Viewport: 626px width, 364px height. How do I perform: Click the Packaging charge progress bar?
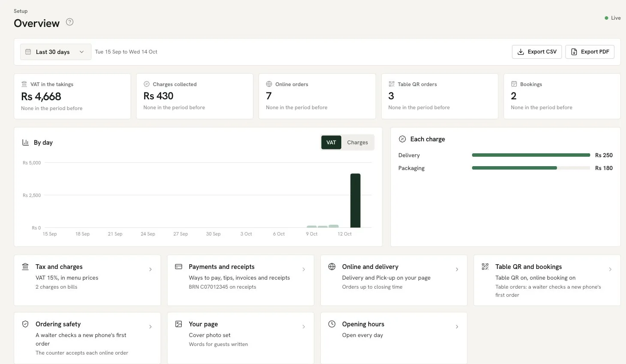click(x=531, y=168)
